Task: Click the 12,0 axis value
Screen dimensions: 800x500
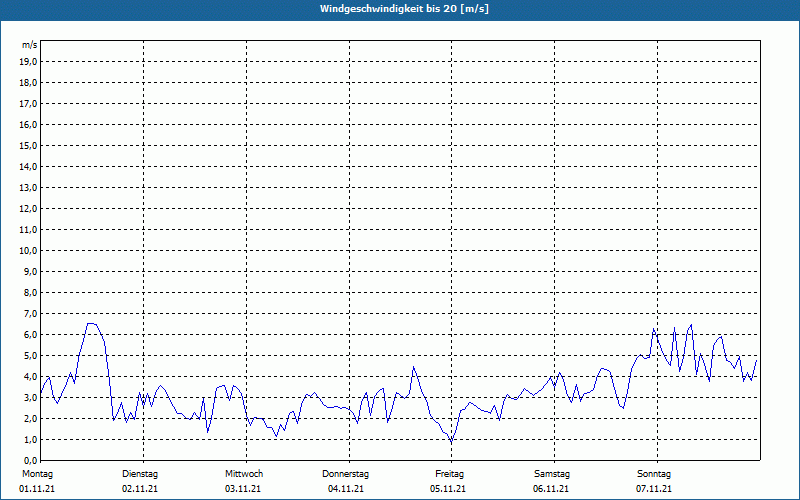Action: (x=28, y=209)
